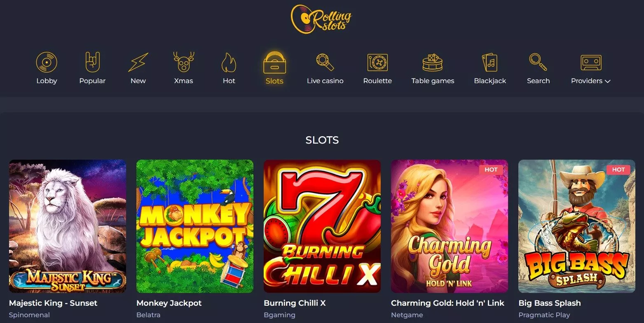This screenshot has width=644, height=323.
Task: Select the Xmas reindeer icon
Action: 183,62
